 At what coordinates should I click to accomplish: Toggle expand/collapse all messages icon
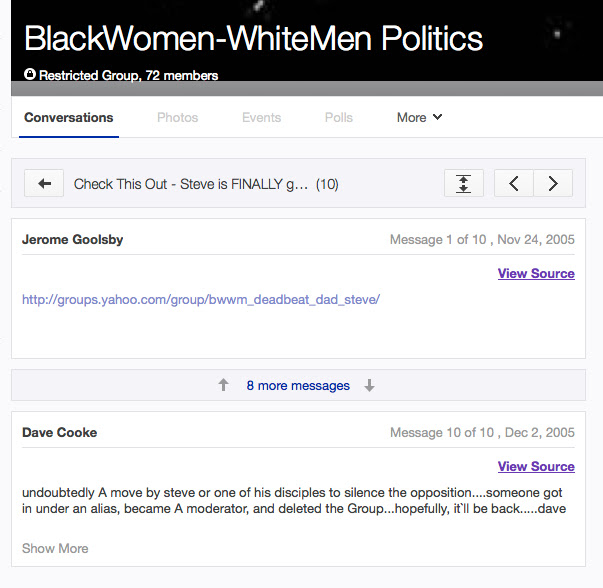pyautogui.click(x=464, y=183)
